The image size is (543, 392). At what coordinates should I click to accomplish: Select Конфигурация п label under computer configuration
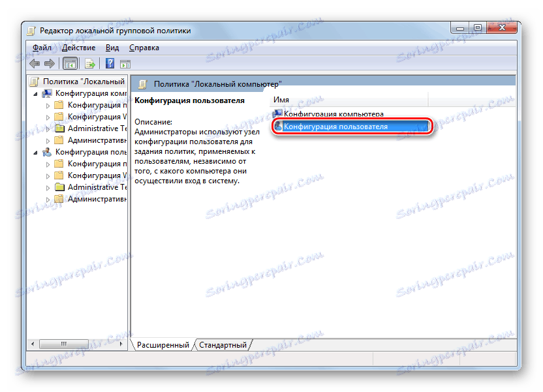pos(97,105)
